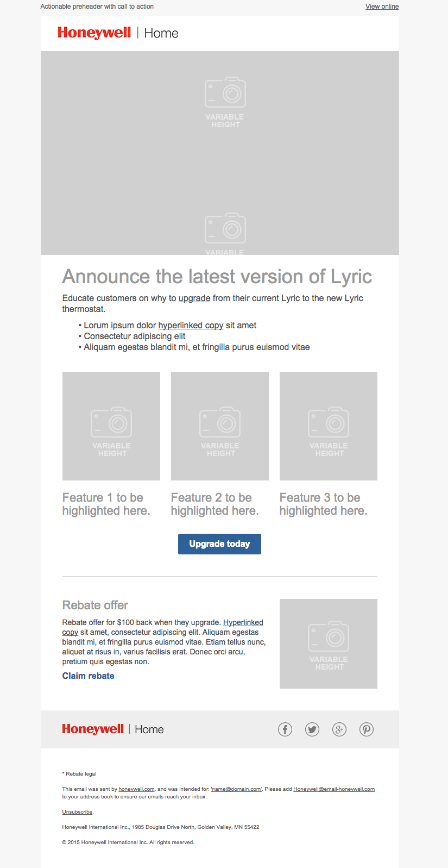Click the Unsubscribe link
Viewport: 448px width, 868px height.
pyautogui.click(x=77, y=812)
